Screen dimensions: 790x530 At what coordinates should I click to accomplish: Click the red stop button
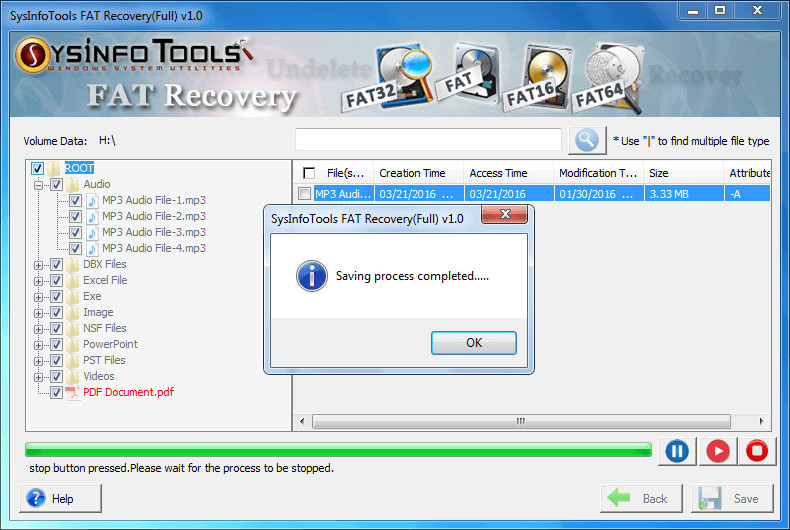click(x=757, y=451)
